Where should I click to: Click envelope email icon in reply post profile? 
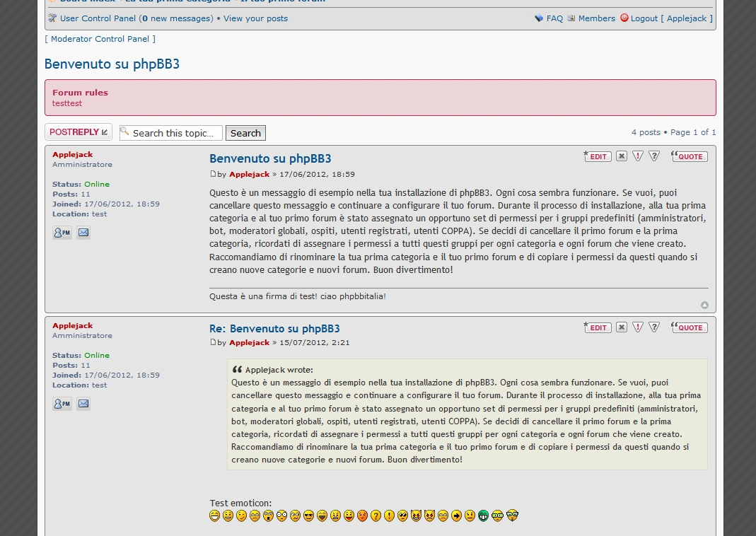click(x=83, y=404)
